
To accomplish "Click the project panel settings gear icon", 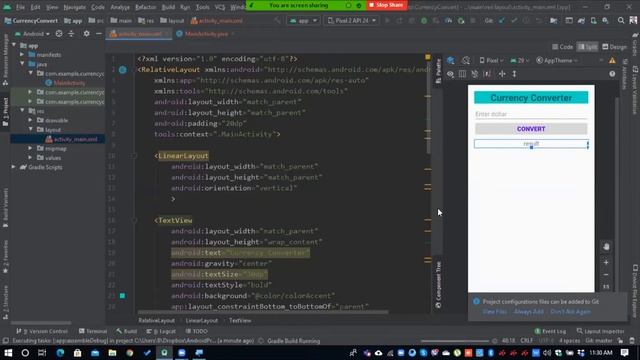I will 86,34.
